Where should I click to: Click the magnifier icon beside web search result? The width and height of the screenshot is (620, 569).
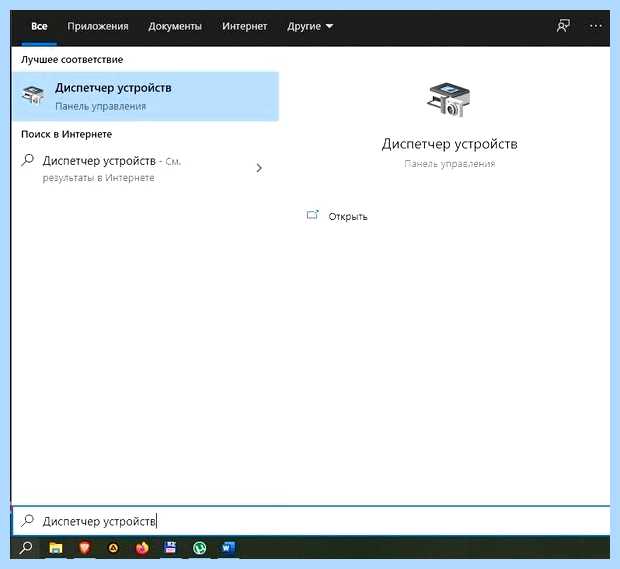28,160
